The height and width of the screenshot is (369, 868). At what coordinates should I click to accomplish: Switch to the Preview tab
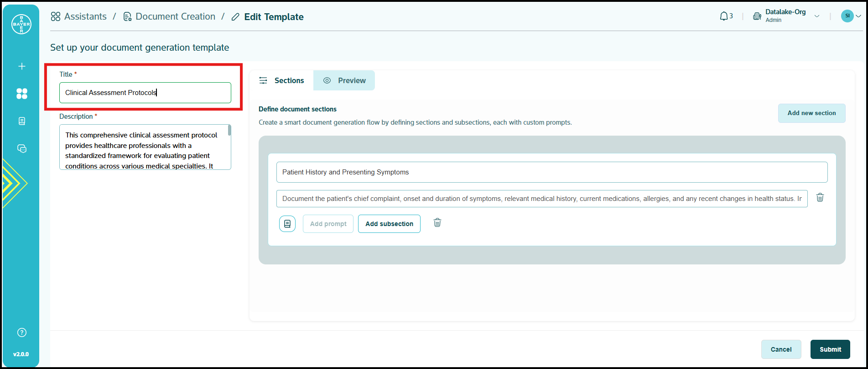tap(344, 80)
